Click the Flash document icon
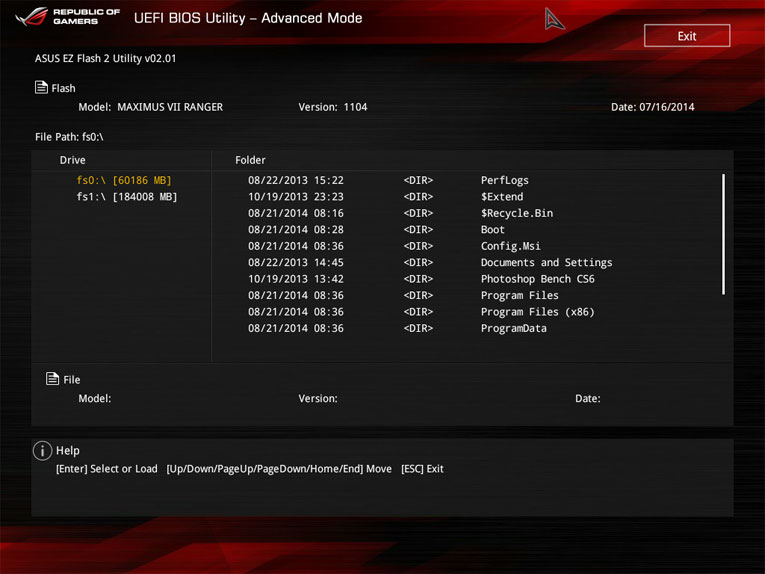Viewport: 765px width, 574px height. pos(41,87)
